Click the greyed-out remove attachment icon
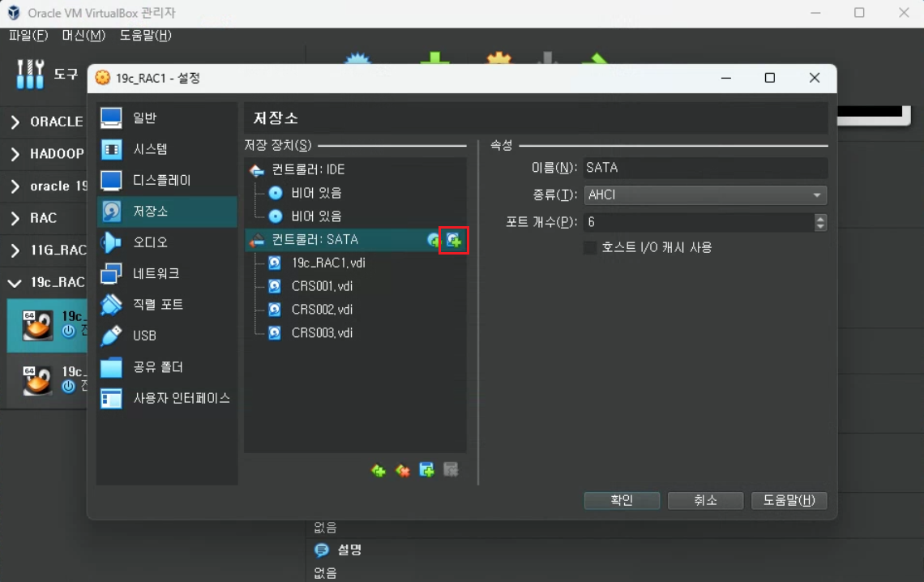 [x=451, y=470]
